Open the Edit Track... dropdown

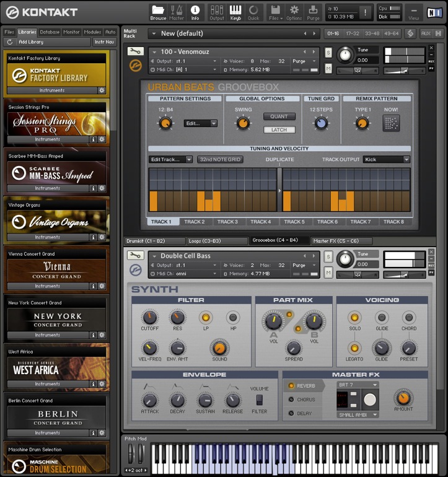[x=170, y=159]
